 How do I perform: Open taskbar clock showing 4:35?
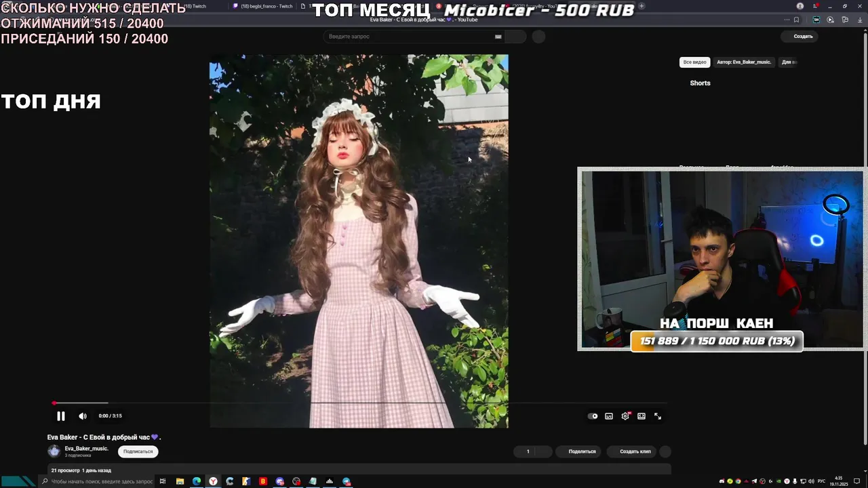click(840, 481)
